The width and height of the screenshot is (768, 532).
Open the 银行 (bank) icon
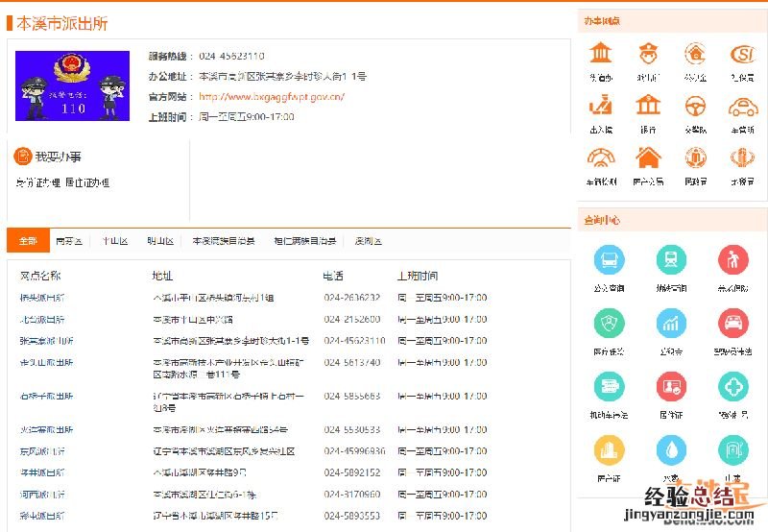[648, 105]
